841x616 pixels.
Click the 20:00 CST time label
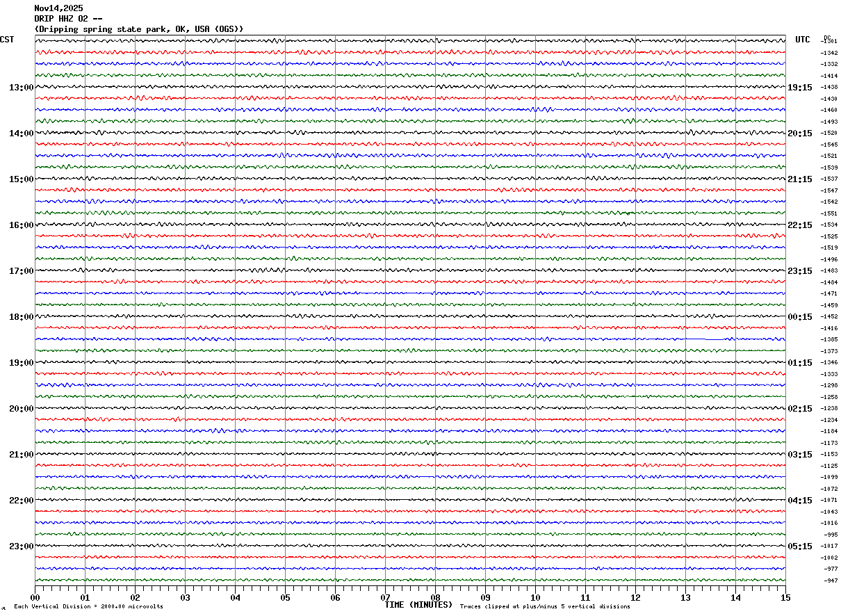tap(21, 409)
